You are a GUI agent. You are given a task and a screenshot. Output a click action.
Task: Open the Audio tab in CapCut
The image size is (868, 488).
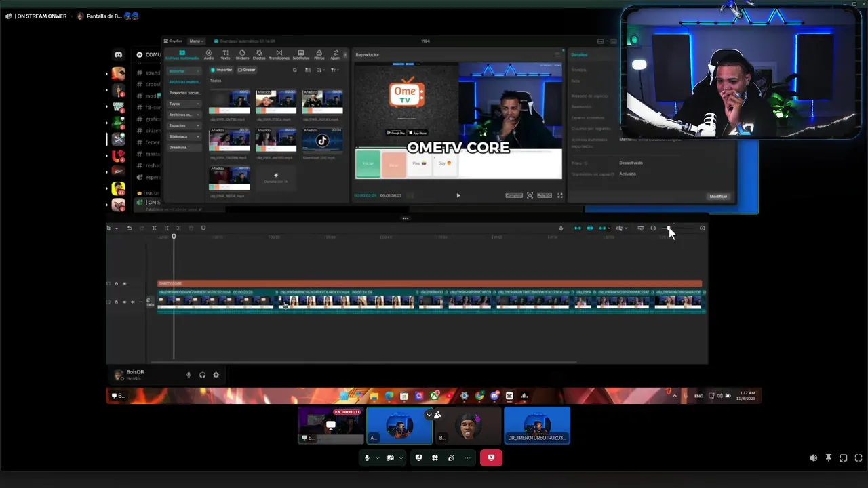[209, 54]
